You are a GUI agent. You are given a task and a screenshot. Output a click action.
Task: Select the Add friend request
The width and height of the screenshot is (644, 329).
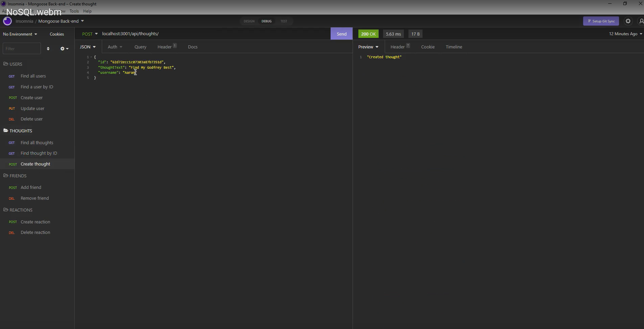click(37, 188)
